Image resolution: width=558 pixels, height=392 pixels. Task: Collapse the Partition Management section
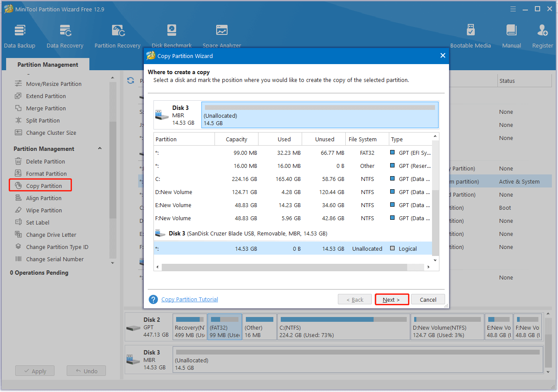click(100, 149)
